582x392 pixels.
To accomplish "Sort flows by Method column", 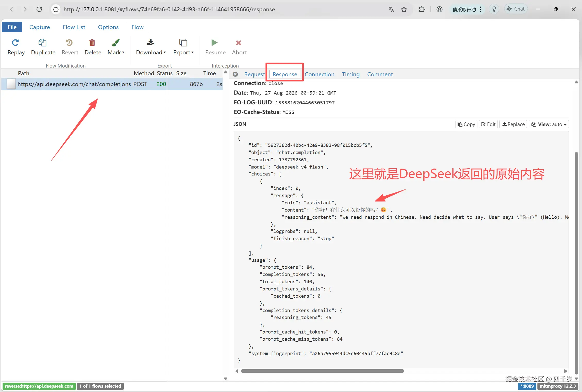I will (x=144, y=73).
